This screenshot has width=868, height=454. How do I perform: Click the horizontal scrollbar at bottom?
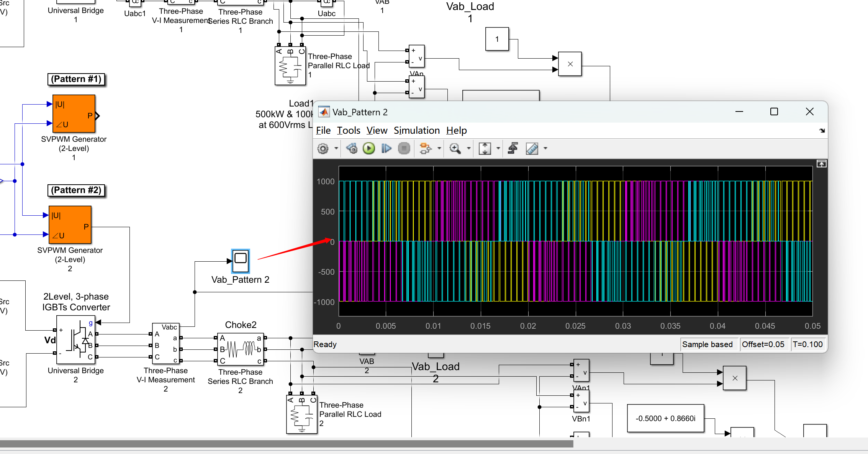287,444
